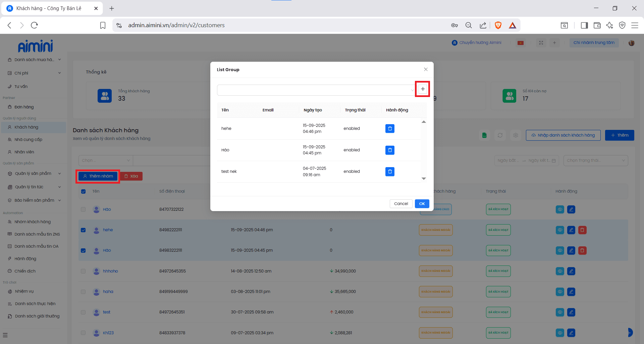Viewport: 644px width, 344px height.
Task: Click the red delete icon in hehe customer row
Action: click(582, 230)
